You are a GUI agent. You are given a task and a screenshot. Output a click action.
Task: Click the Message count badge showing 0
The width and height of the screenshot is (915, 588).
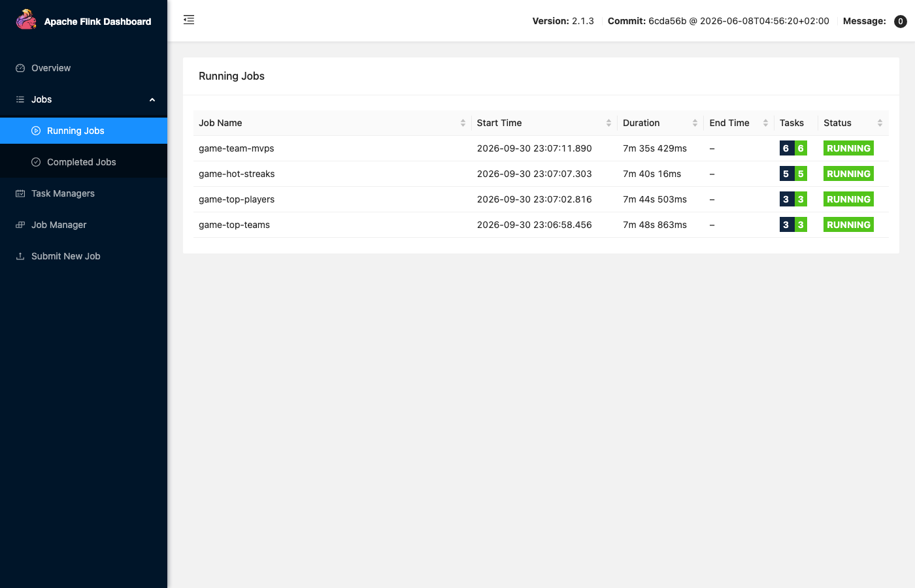tap(900, 22)
